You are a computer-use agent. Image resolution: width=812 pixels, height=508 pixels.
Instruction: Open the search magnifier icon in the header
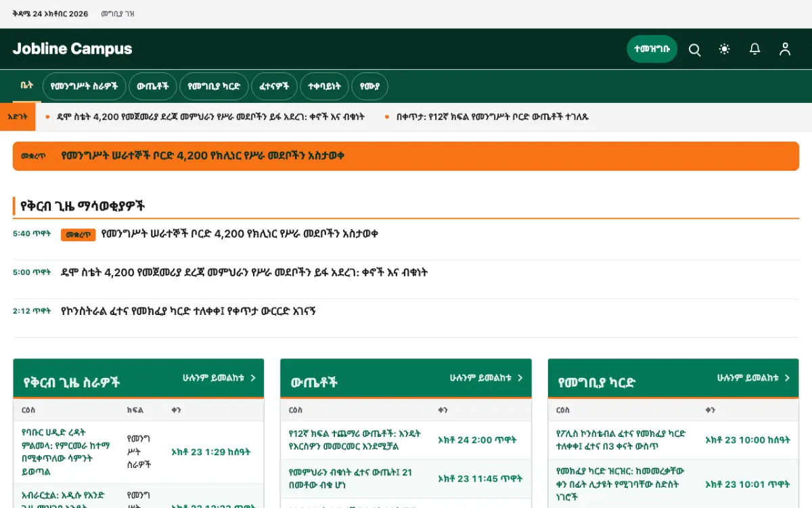point(694,49)
